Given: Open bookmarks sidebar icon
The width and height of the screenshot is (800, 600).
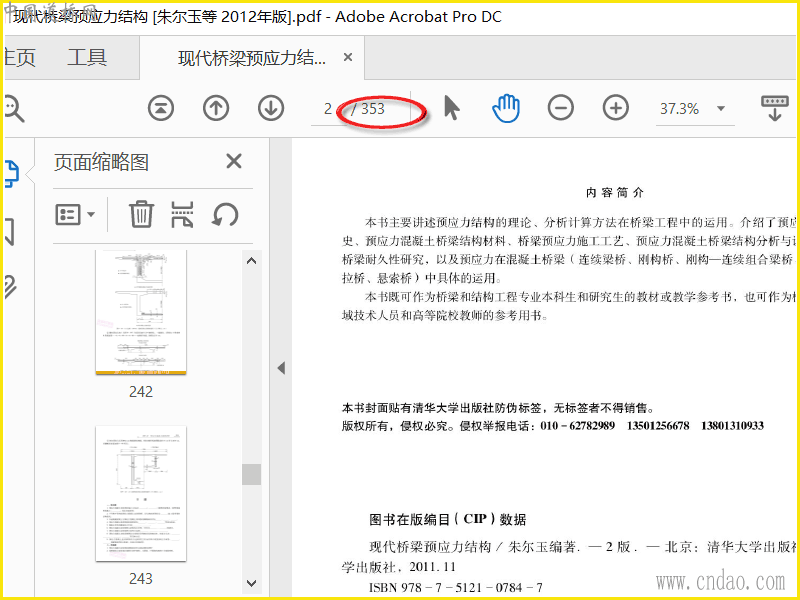Looking at the screenshot, I should point(9,233).
